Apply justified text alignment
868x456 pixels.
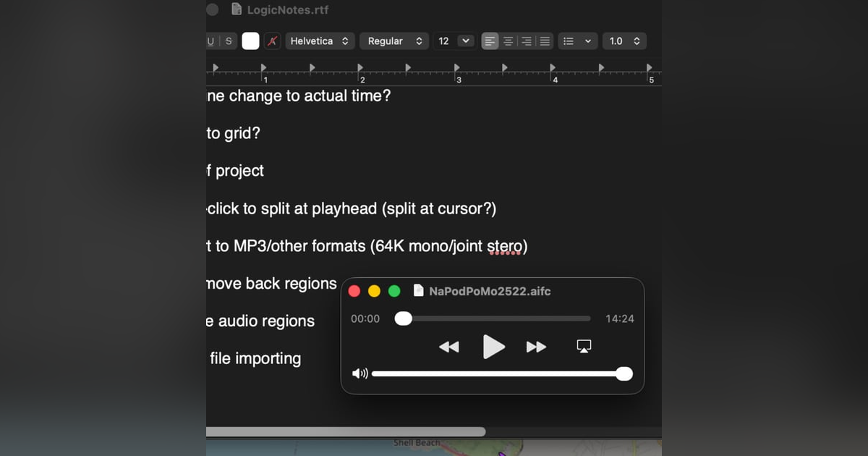click(545, 41)
